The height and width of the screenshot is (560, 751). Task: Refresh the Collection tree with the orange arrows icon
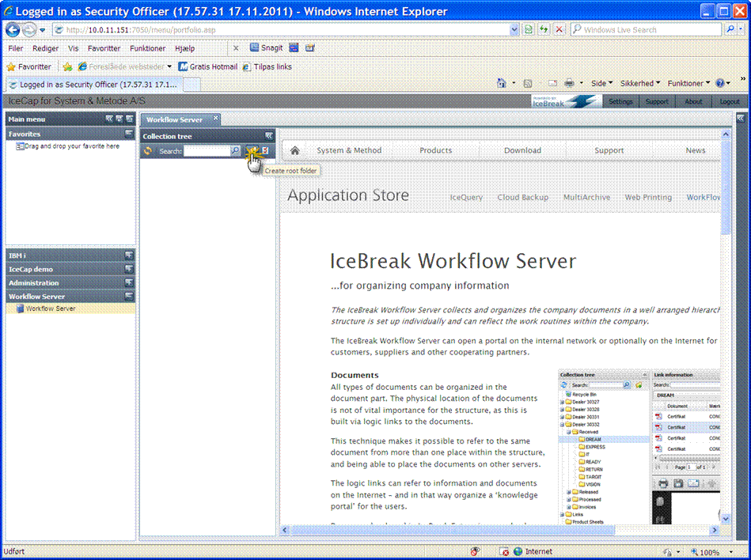[147, 151]
